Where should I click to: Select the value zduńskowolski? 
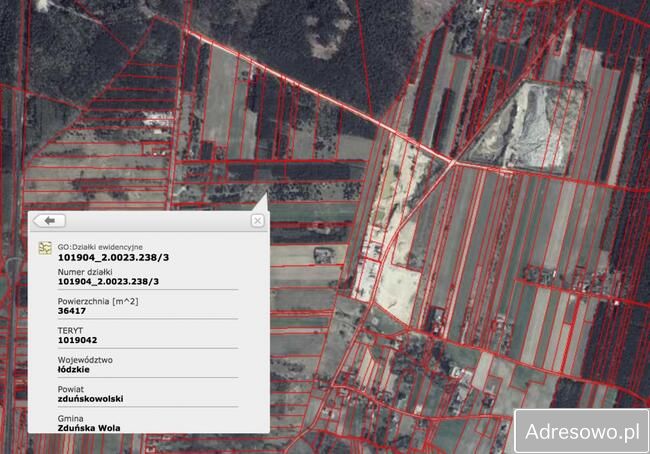click(90, 399)
